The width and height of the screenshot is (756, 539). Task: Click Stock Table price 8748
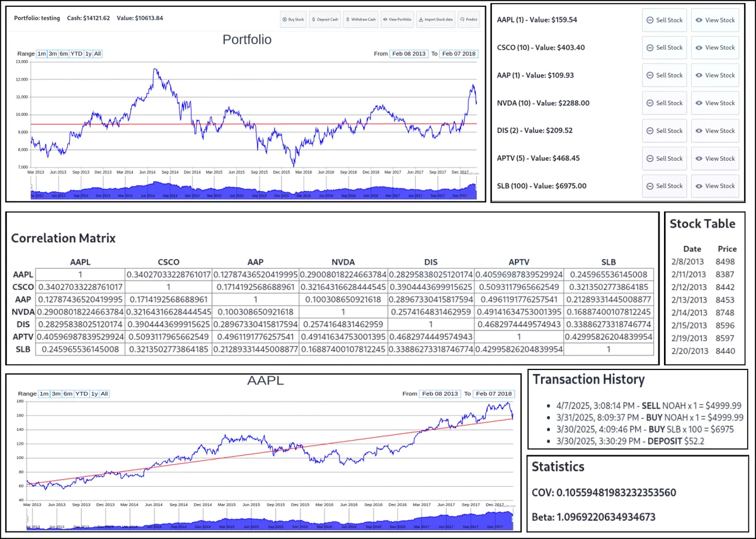[726, 313]
